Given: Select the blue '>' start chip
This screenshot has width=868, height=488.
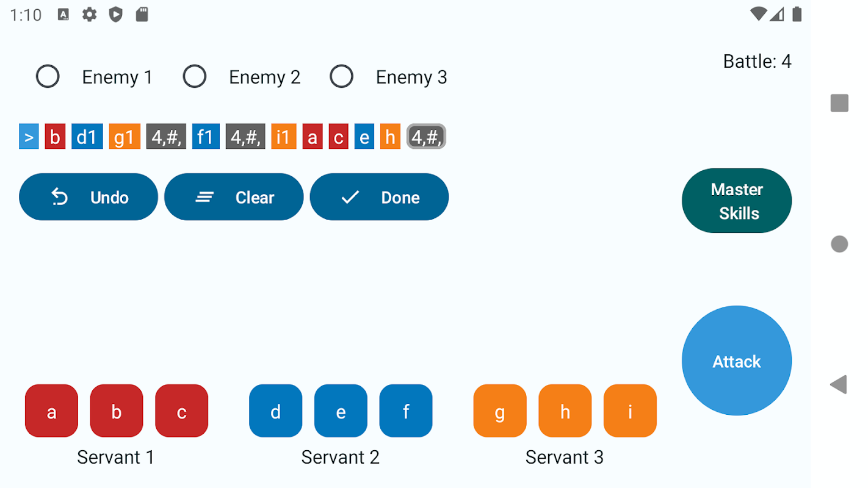Looking at the screenshot, I should [29, 137].
